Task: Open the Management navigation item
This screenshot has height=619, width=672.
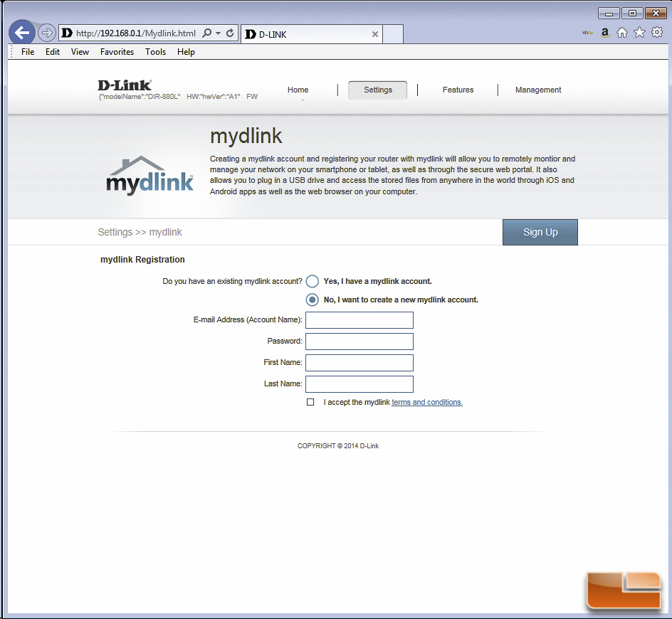Action: [x=538, y=90]
